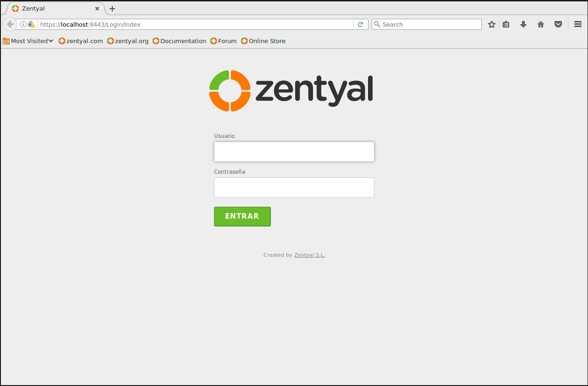Click the insecure connection padlock warning icon

pyautogui.click(x=31, y=24)
